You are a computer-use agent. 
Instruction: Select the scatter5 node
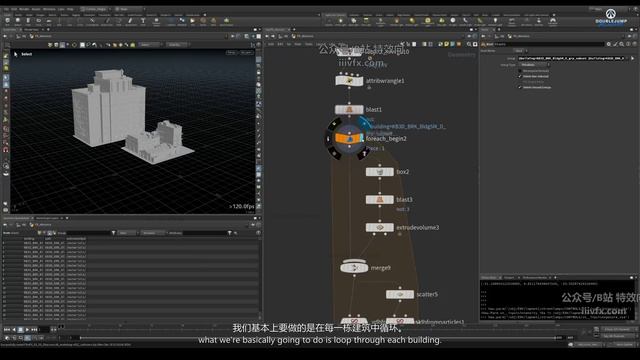pyautogui.click(x=400, y=294)
